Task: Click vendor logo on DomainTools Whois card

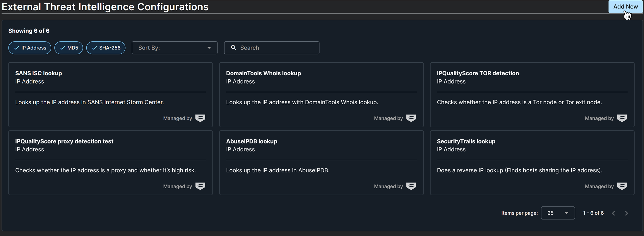Action: pos(411,118)
